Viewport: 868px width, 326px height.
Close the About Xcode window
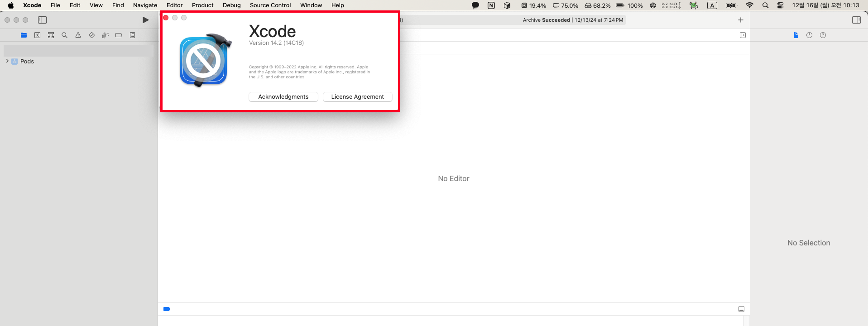pos(166,18)
